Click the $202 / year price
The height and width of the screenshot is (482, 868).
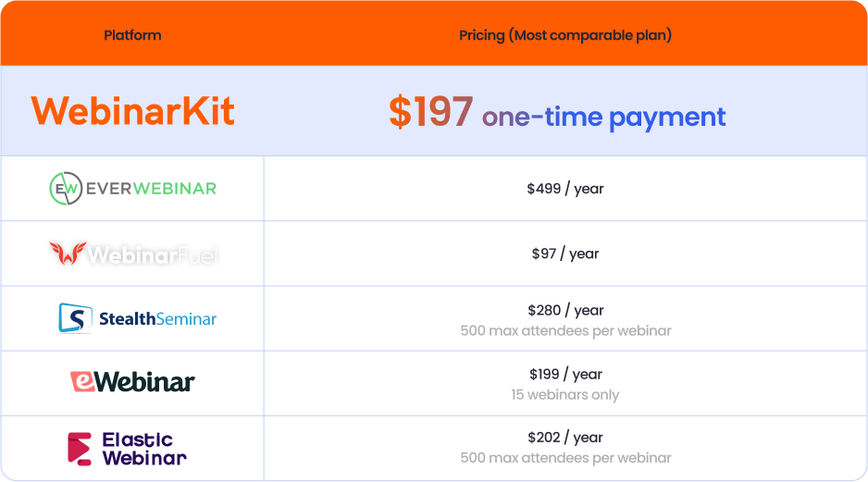(565, 438)
